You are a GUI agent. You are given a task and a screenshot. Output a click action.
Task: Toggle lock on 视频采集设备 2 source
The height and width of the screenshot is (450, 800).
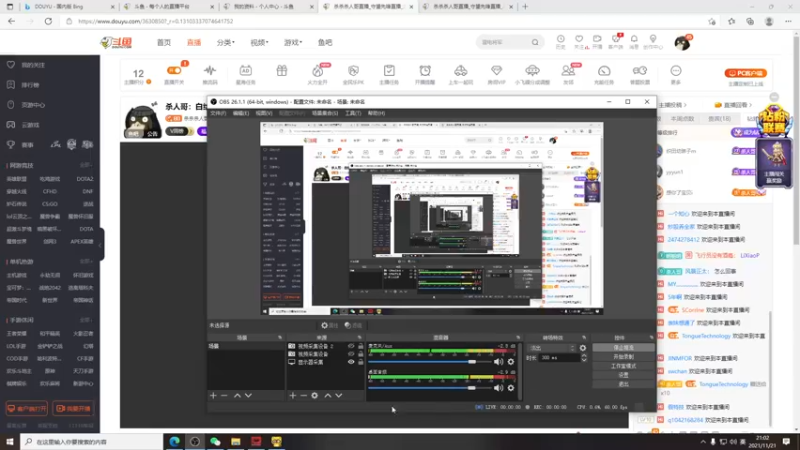click(x=361, y=346)
